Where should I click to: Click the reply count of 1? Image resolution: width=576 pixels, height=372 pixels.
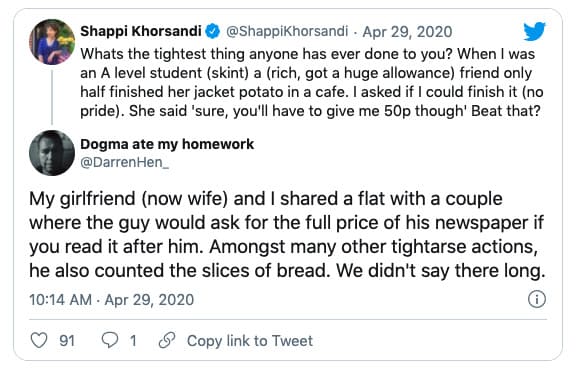coord(133,341)
